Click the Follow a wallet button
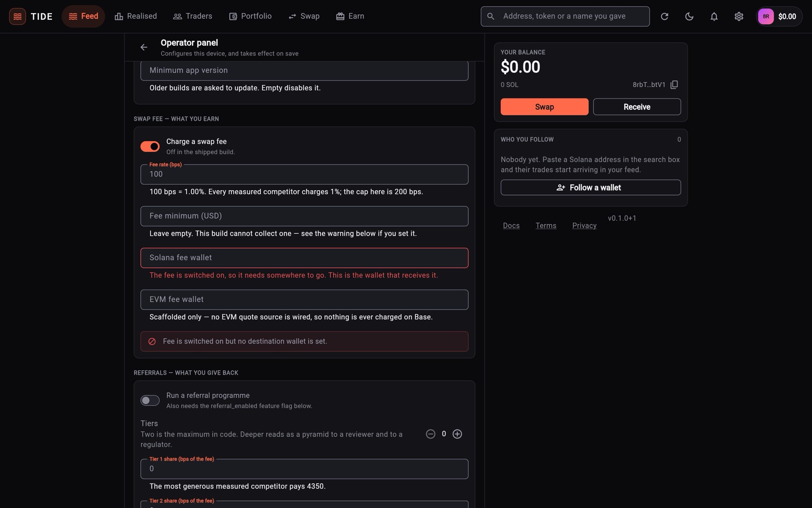This screenshot has width=812, height=508. coord(591,187)
